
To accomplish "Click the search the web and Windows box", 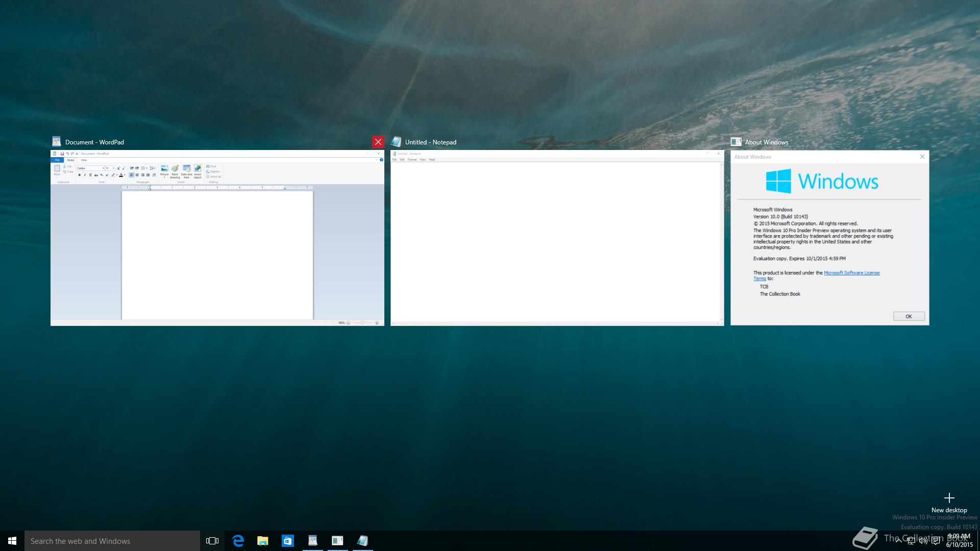I will [x=112, y=541].
